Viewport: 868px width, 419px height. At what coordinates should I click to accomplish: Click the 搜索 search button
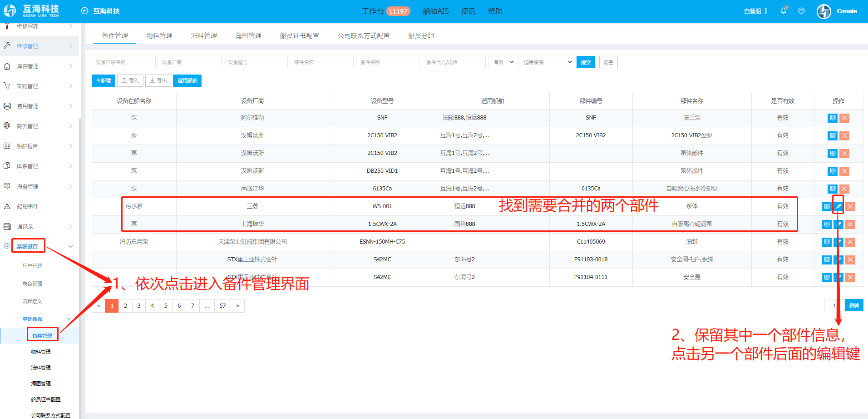coord(586,62)
